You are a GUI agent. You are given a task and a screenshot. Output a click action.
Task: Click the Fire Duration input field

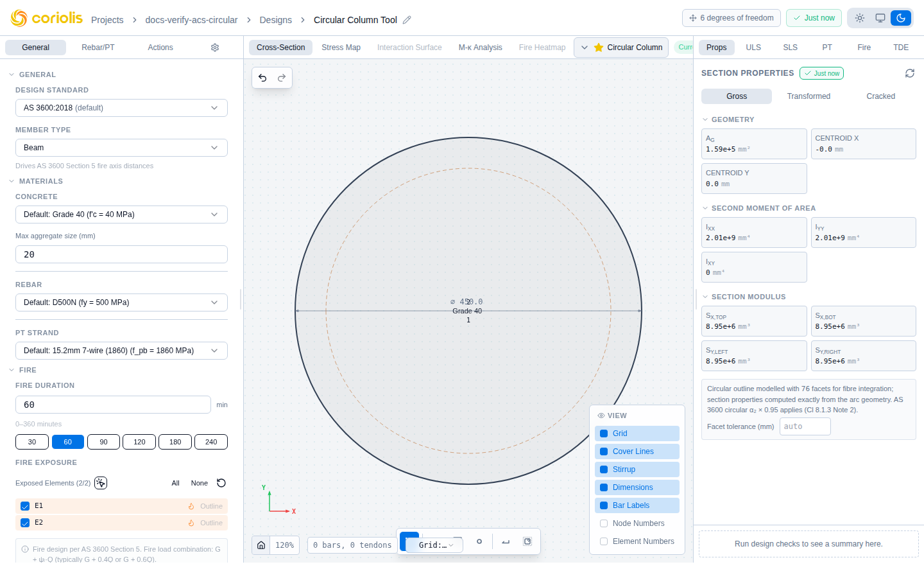click(x=113, y=405)
